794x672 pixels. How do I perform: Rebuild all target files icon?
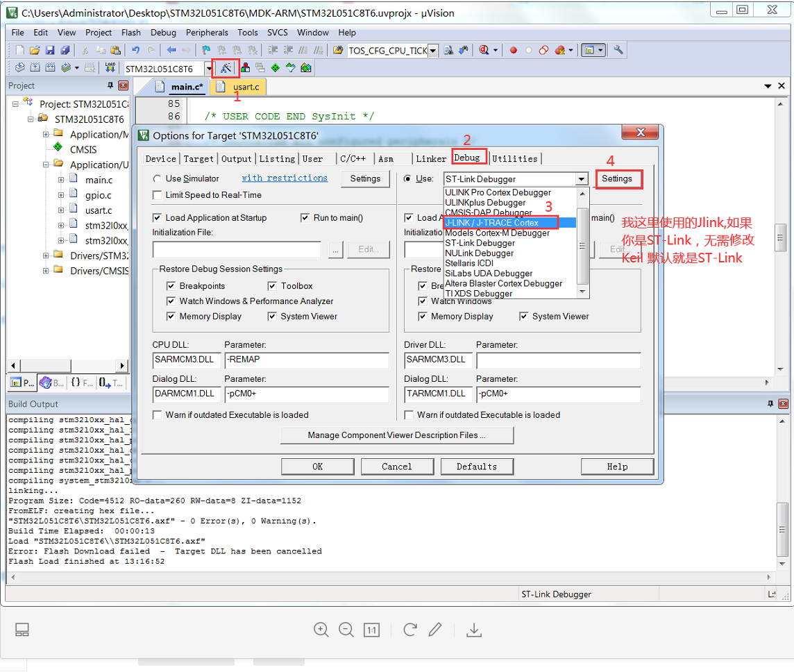[50, 68]
